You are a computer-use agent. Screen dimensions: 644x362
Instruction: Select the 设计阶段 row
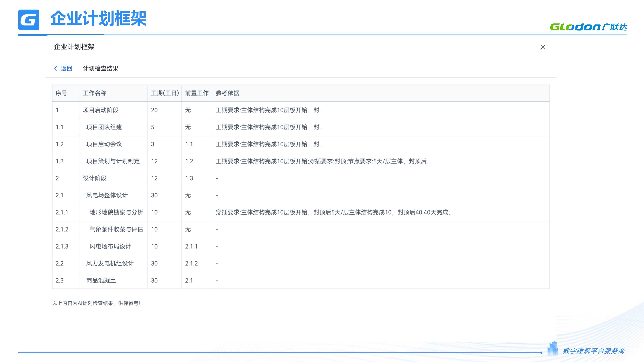click(95, 178)
